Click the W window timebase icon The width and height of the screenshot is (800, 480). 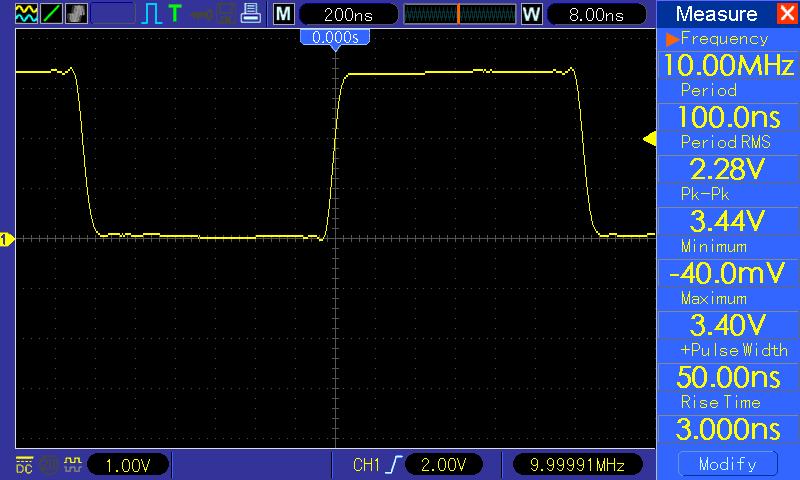click(531, 14)
